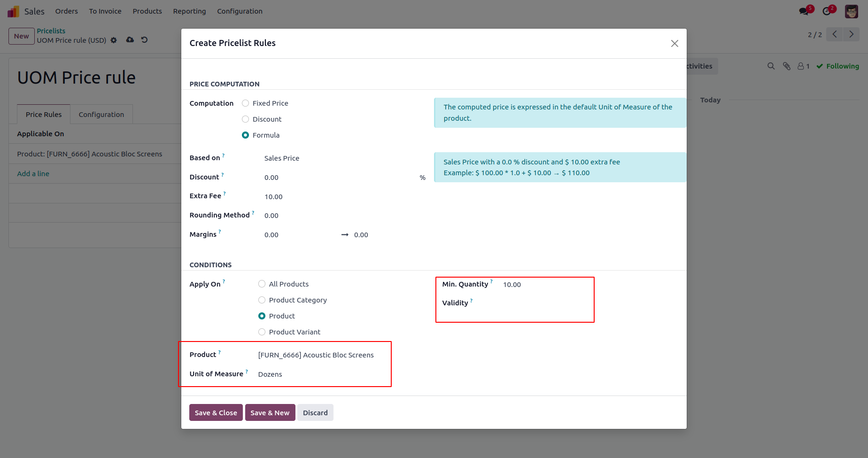This screenshot has width=868, height=458.
Task: Click the help mark next to Extra Fee
Action: click(x=225, y=194)
